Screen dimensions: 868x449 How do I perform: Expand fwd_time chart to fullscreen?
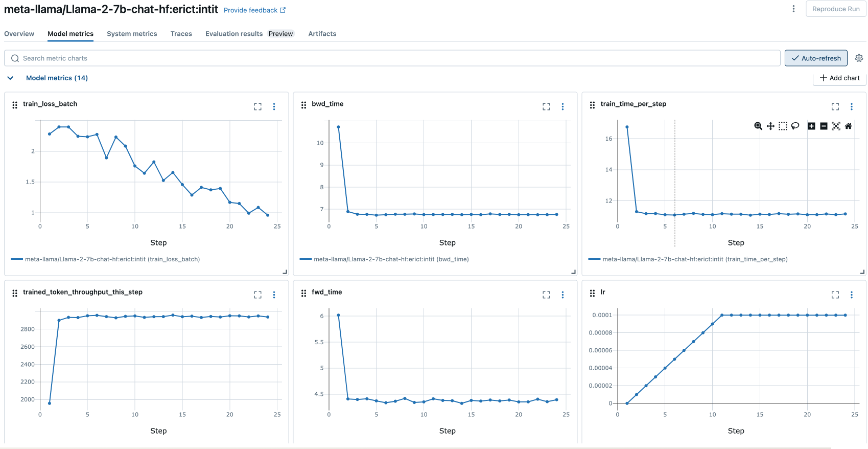547,295
